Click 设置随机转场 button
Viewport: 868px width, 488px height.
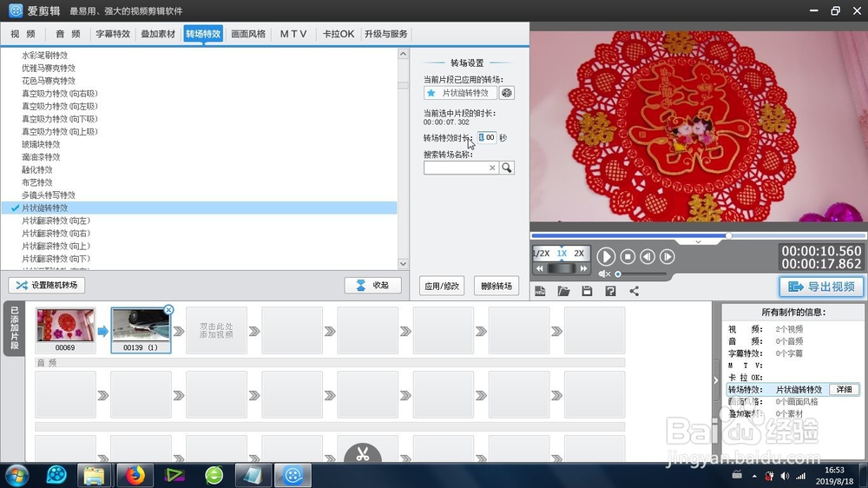pyautogui.click(x=47, y=286)
